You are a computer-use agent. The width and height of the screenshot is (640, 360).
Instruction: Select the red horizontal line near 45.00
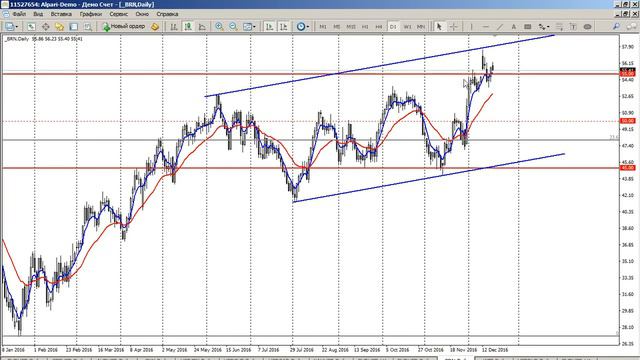click(310, 168)
